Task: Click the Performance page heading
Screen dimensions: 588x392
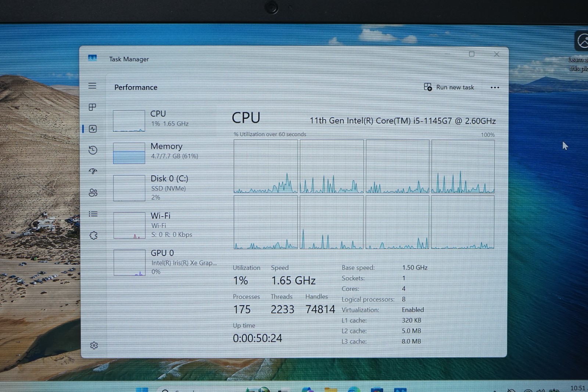Action: click(x=136, y=87)
